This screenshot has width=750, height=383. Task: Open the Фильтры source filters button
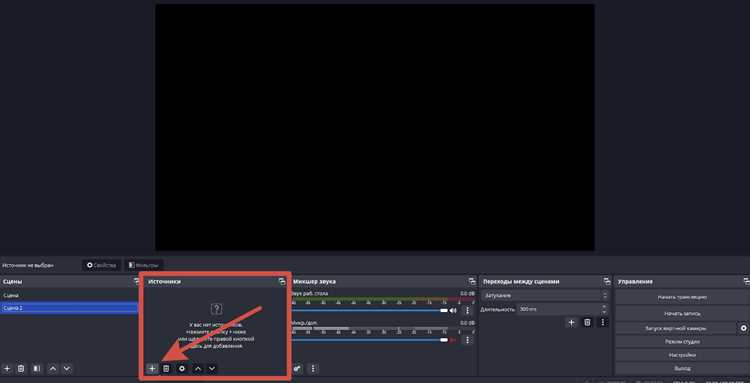(144, 265)
